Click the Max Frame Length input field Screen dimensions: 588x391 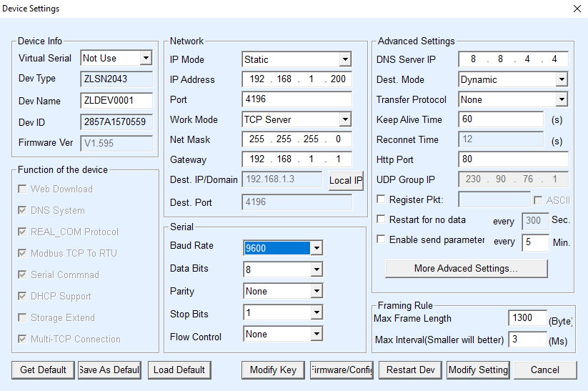(x=527, y=318)
